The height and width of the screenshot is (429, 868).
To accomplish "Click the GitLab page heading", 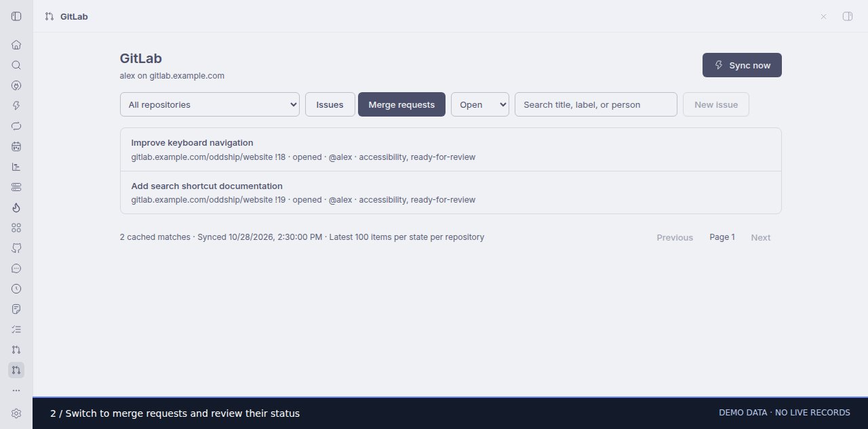I will (141, 58).
